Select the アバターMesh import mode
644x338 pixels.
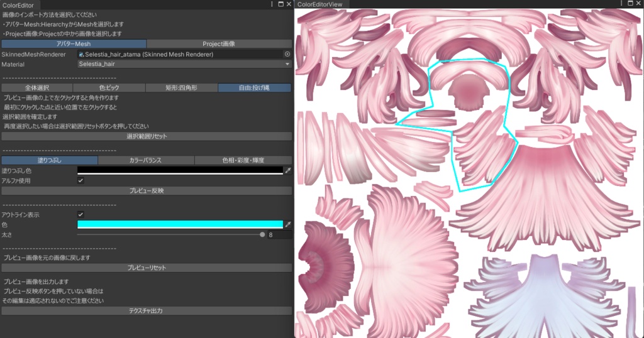(74, 43)
